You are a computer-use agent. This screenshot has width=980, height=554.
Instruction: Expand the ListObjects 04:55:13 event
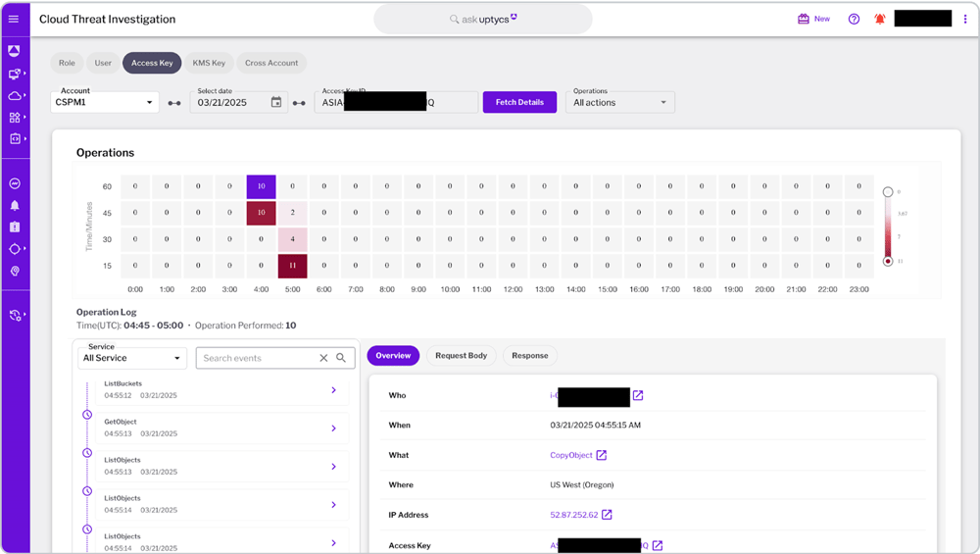pyautogui.click(x=334, y=467)
